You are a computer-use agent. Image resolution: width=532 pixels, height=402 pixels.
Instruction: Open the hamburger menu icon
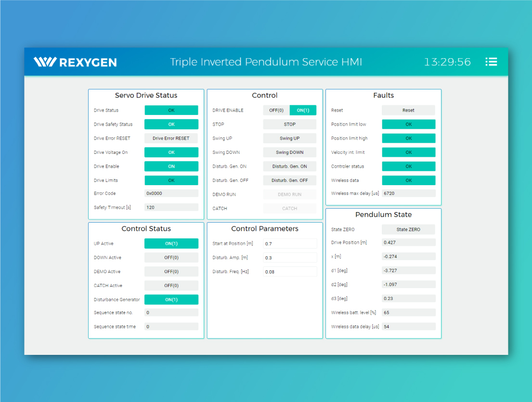[x=491, y=62]
